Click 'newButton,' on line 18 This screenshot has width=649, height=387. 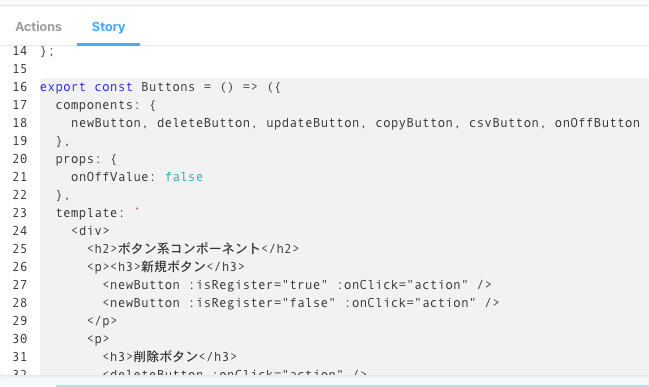(109, 123)
